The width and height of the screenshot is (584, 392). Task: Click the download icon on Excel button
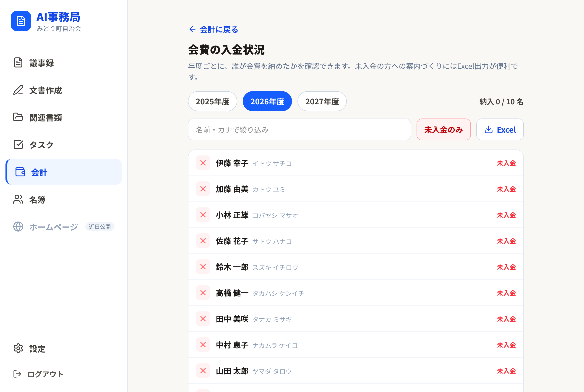coord(488,129)
